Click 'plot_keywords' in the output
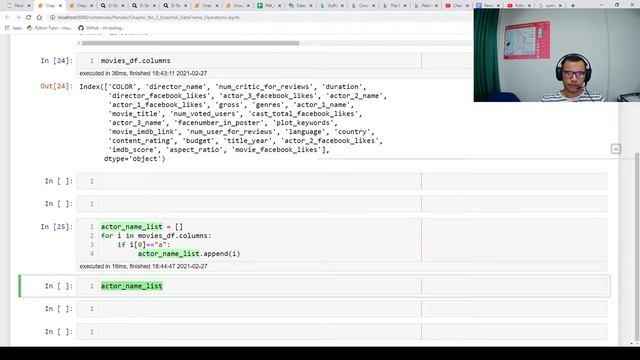 pos(303,122)
